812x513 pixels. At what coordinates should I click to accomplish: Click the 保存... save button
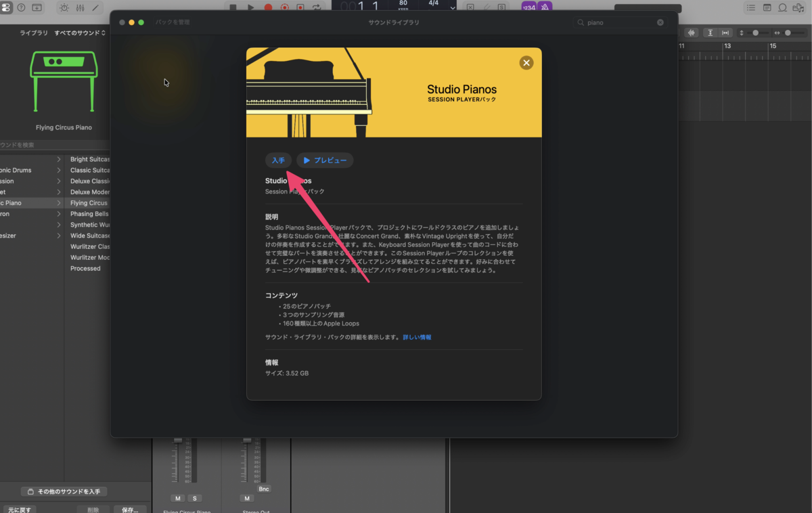130,510
